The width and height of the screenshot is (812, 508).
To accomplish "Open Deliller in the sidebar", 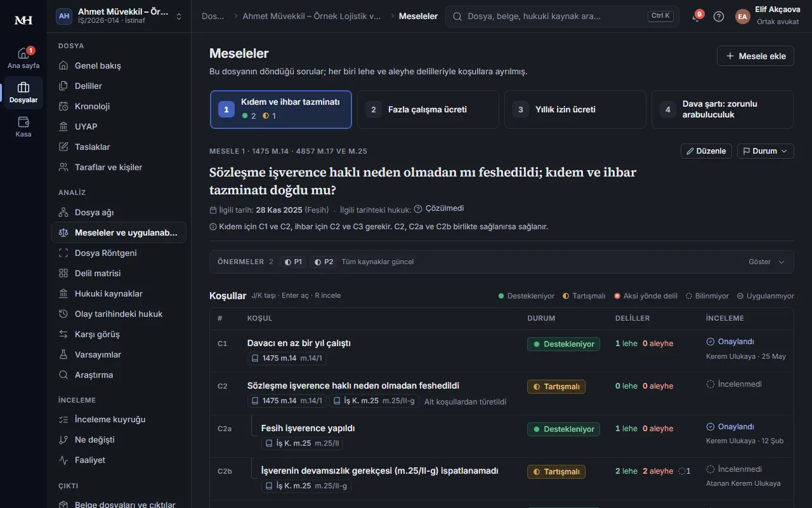I will [x=119, y=86].
